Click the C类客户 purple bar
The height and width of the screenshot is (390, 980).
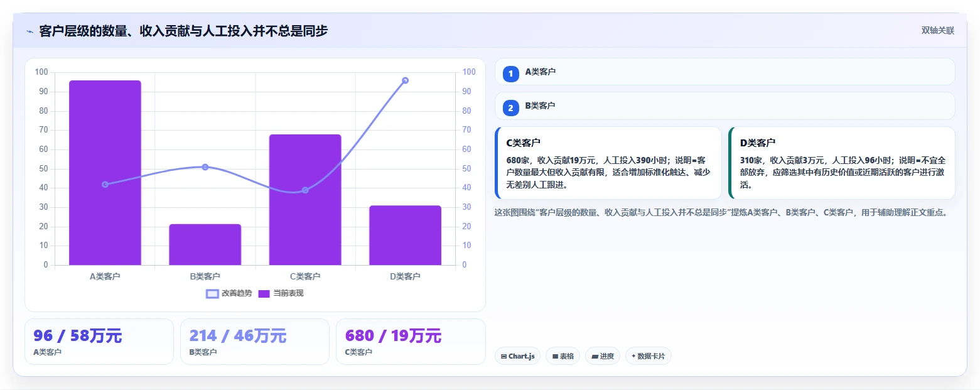click(305, 200)
